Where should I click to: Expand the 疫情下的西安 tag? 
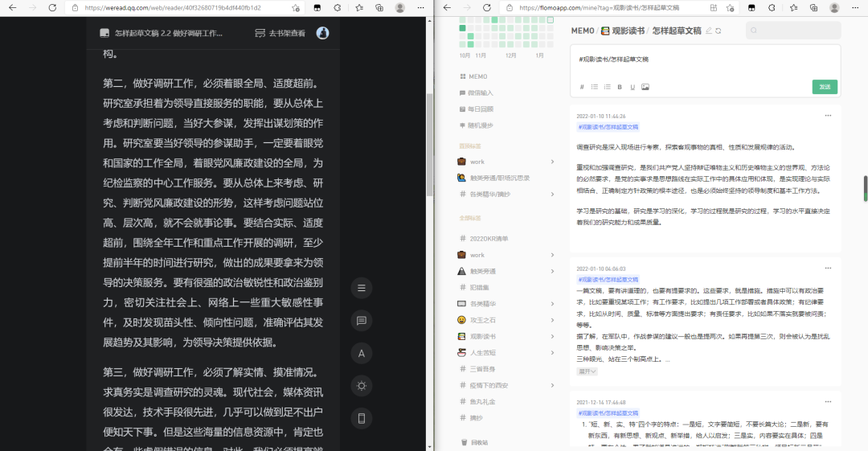552,385
